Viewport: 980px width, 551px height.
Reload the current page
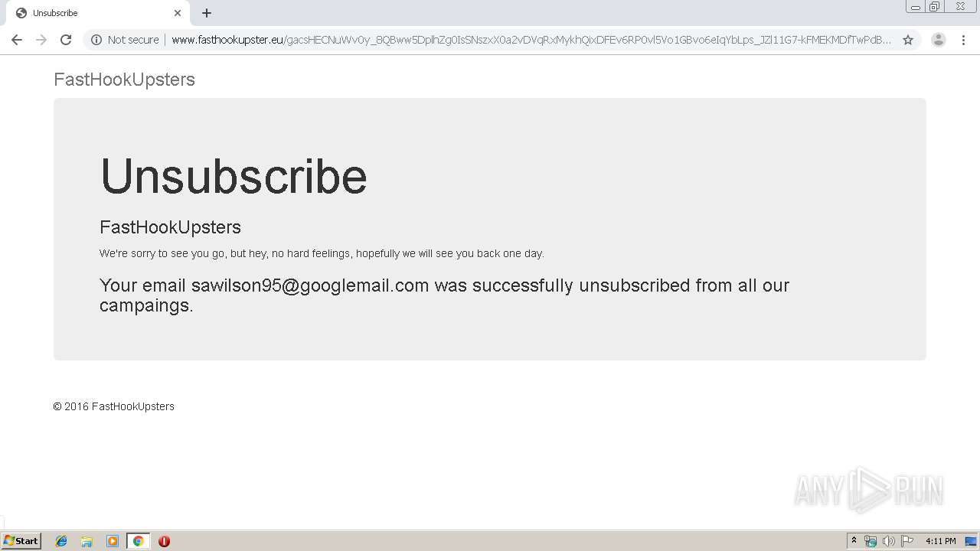pos(66,40)
